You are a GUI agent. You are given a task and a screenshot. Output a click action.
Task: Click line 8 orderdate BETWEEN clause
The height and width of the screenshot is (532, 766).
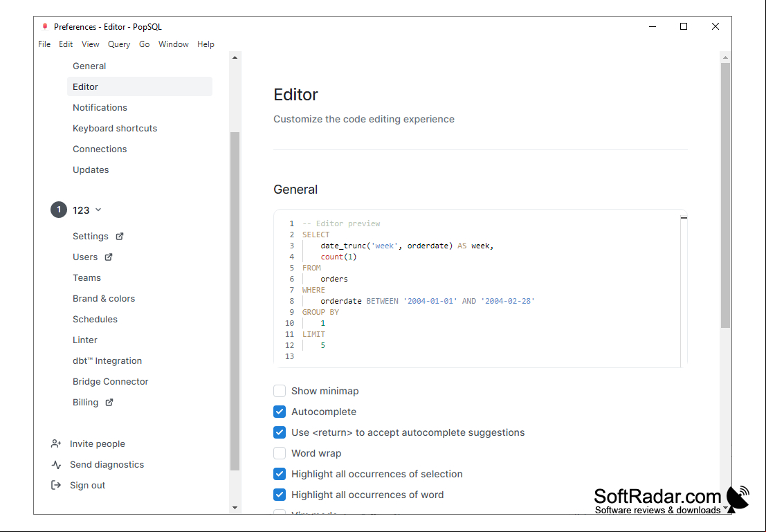[428, 301]
